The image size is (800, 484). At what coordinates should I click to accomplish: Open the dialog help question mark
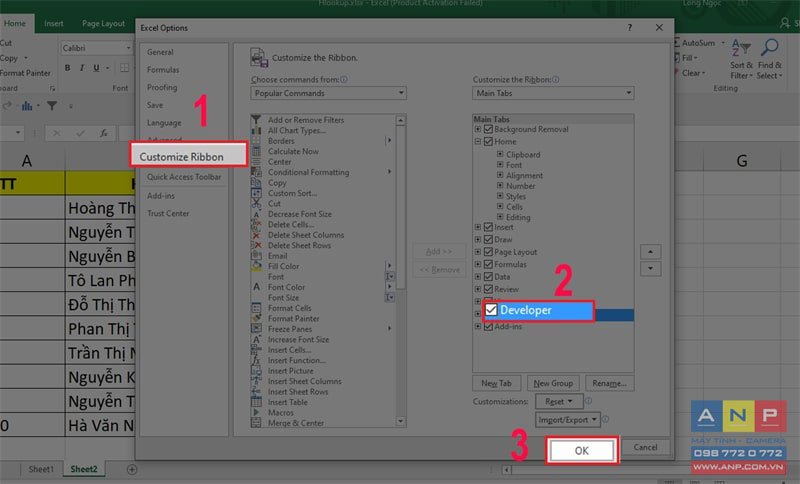click(x=630, y=28)
